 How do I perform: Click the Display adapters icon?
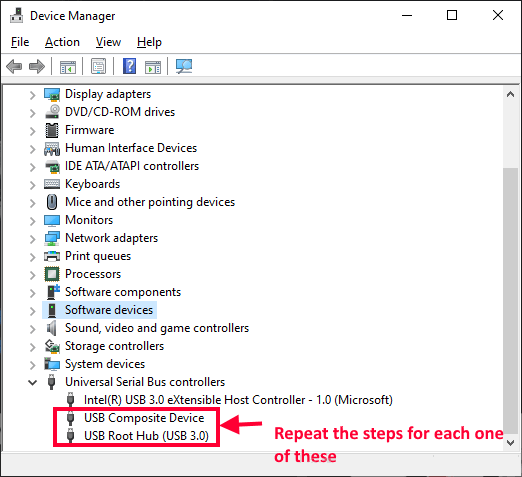pos(52,94)
